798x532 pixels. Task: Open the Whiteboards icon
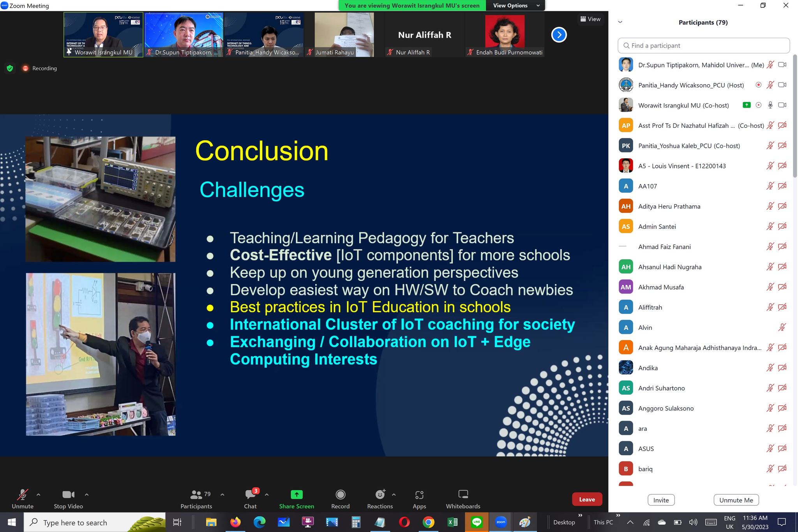tap(463, 495)
